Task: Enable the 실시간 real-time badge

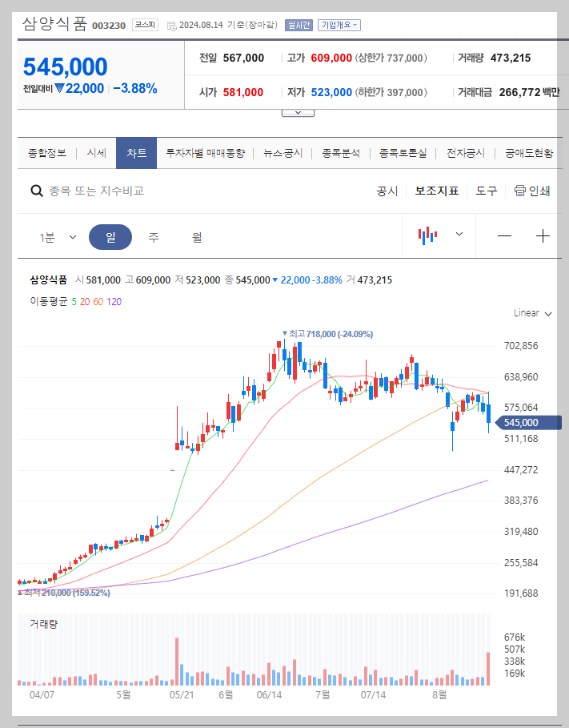Action: 298,24
